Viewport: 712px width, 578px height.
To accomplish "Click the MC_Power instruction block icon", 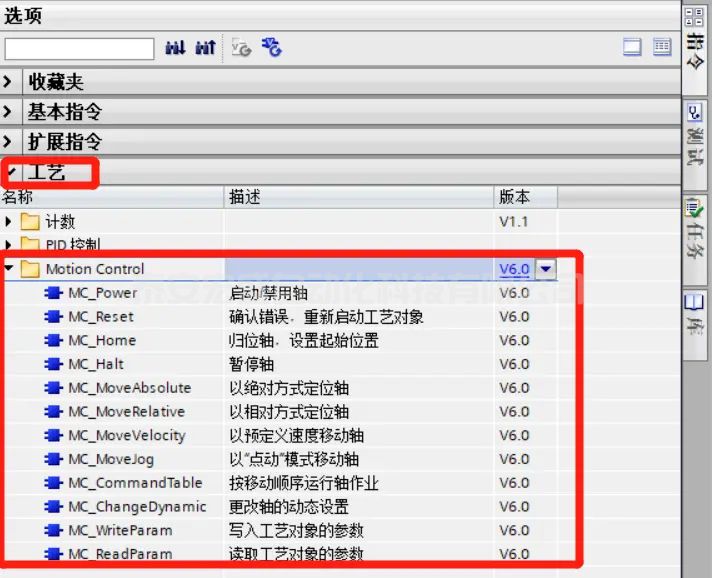I will [53, 293].
